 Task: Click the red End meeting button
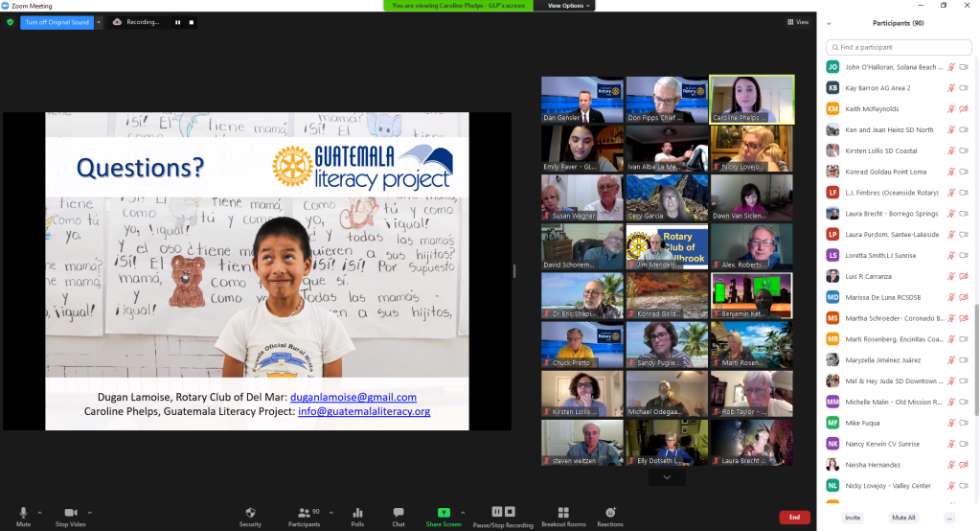coord(794,518)
